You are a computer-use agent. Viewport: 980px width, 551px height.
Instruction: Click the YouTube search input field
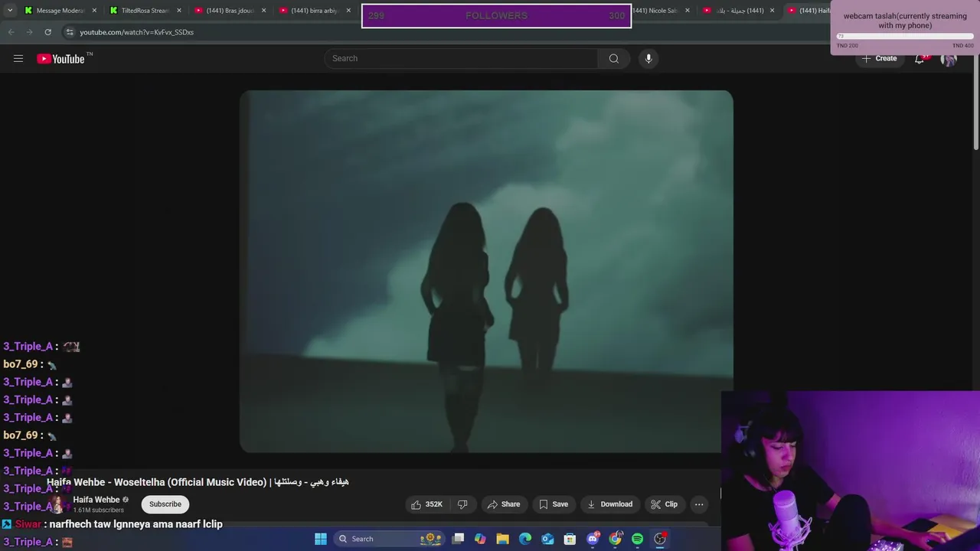click(x=461, y=58)
